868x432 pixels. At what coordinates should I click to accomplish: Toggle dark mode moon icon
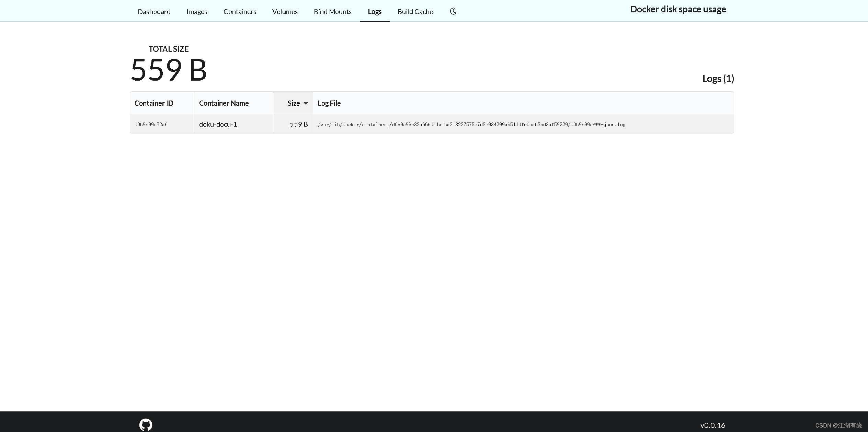point(453,11)
